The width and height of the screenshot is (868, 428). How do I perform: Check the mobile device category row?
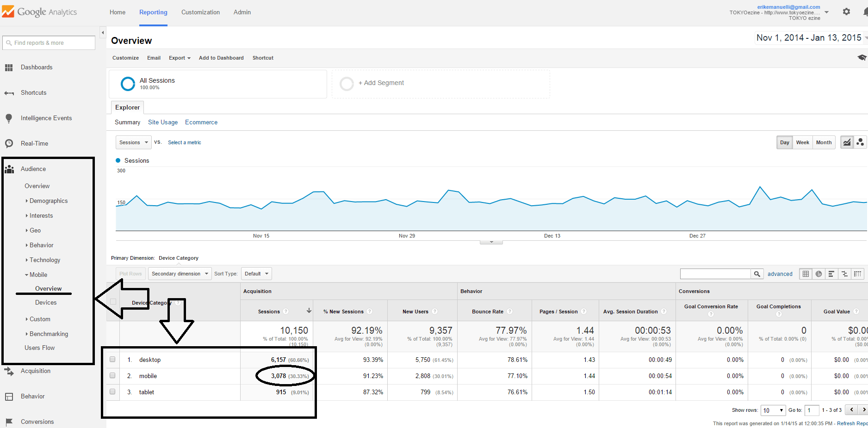click(112, 375)
